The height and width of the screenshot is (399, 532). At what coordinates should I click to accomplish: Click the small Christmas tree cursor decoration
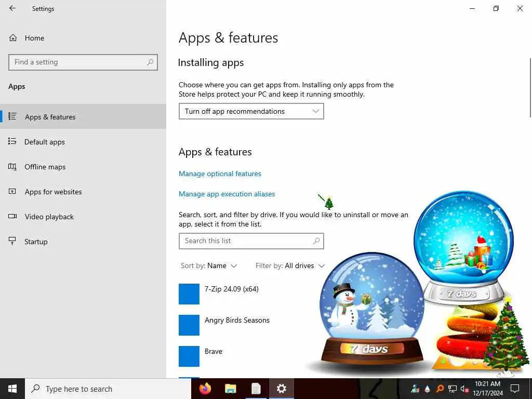(x=328, y=203)
